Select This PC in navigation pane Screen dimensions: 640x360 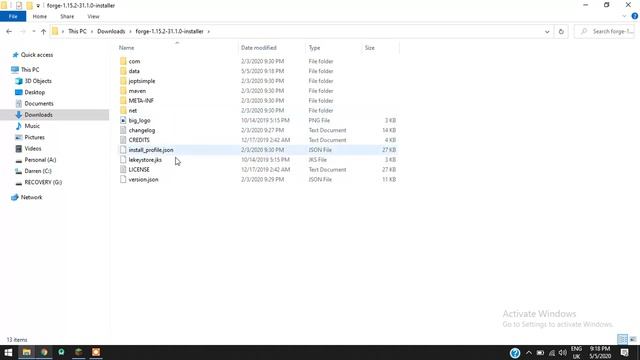[30, 70]
